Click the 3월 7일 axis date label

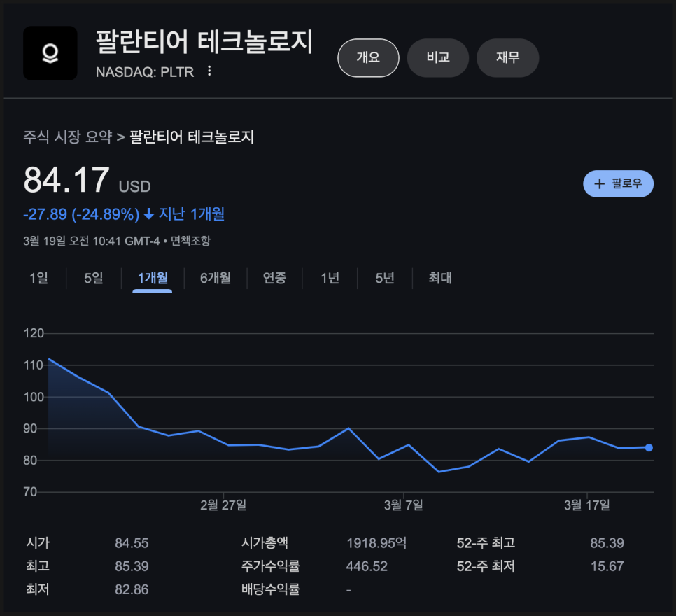[x=404, y=505]
